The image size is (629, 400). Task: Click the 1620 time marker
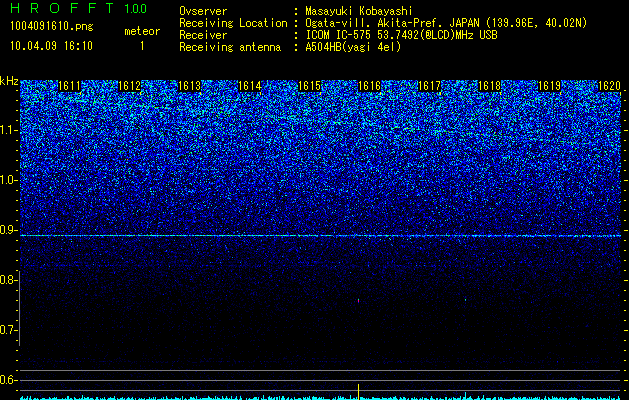610,86
